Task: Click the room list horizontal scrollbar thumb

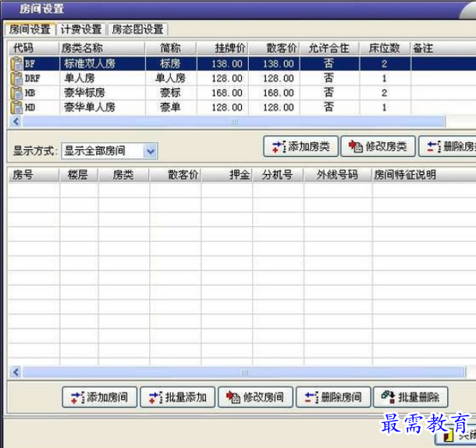Action: 244,372
